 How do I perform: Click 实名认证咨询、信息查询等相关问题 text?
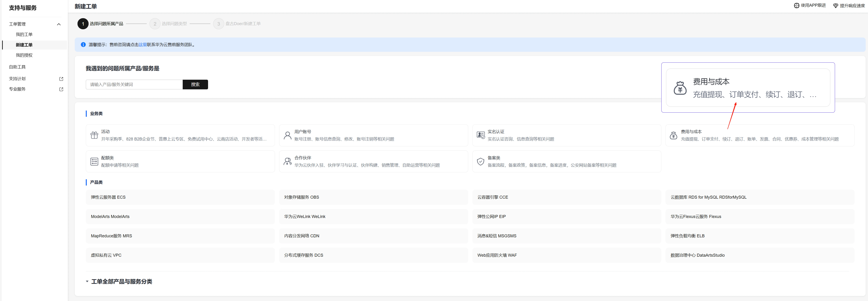coord(521,139)
